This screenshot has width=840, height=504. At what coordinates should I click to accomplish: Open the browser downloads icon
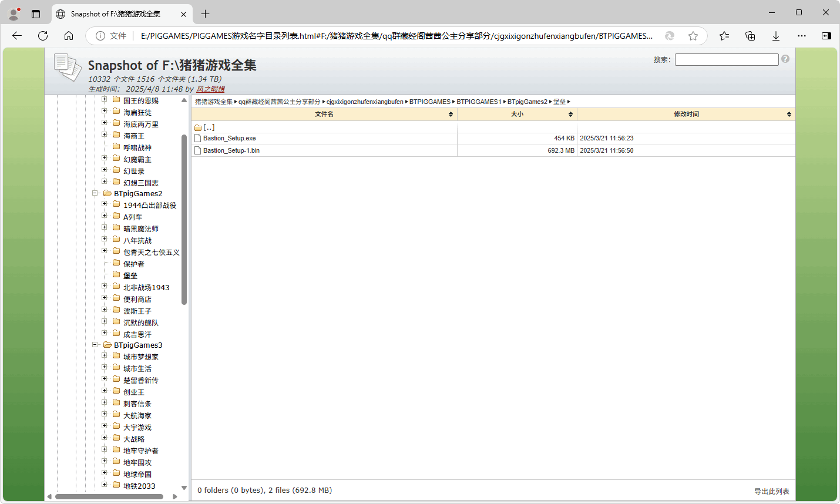click(776, 36)
